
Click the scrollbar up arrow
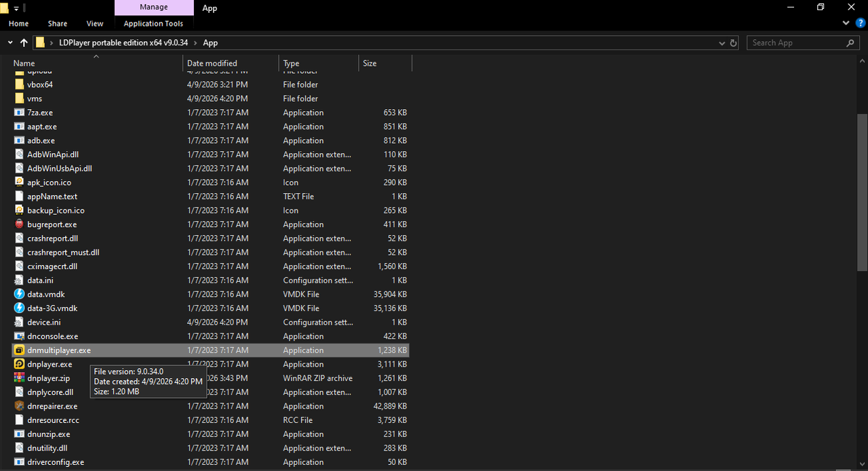862,61
